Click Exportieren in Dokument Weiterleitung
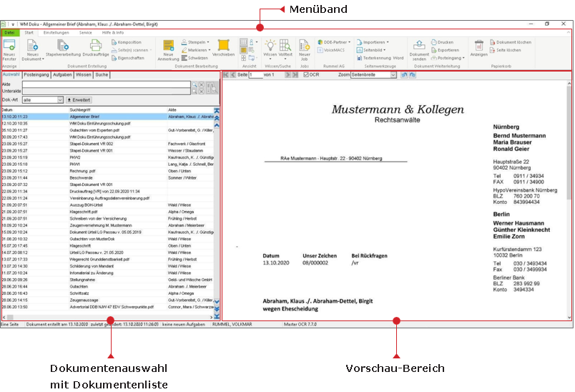The image size is (575, 392). coord(445,50)
